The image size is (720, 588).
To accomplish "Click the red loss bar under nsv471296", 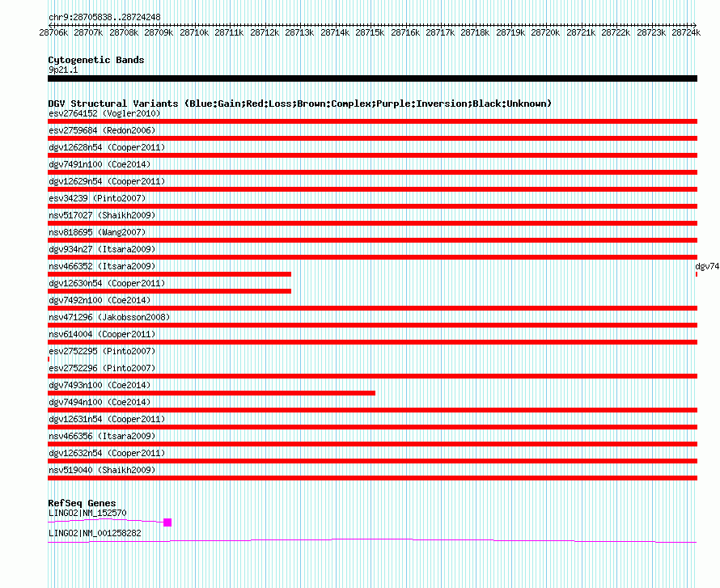I will pyautogui.click(x=372, y=325).
